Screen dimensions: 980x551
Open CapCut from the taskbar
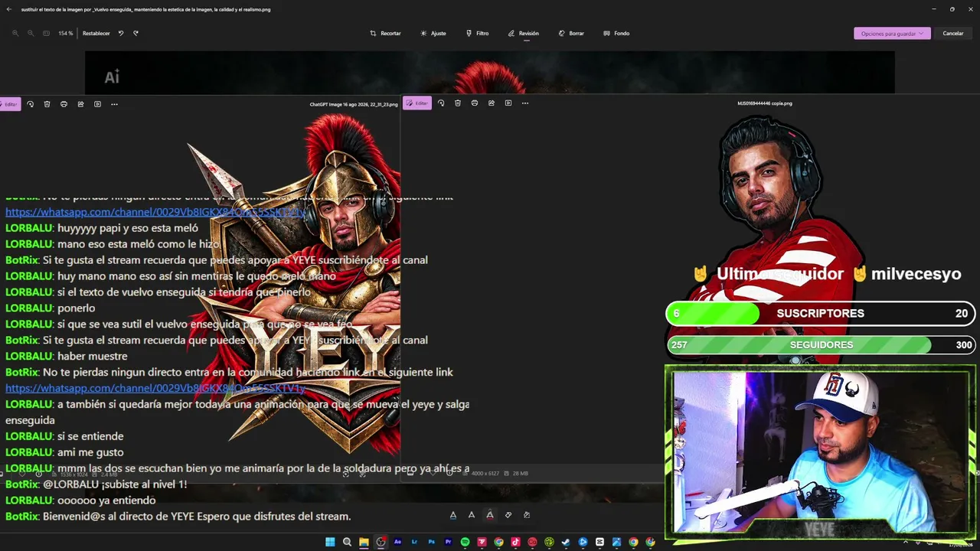(x=599, y=543)
